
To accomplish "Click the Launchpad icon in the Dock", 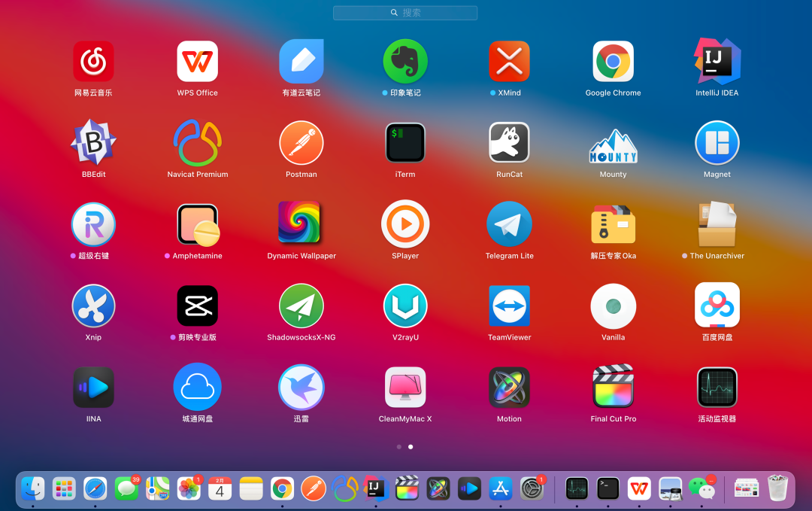I will coord(64,488).
